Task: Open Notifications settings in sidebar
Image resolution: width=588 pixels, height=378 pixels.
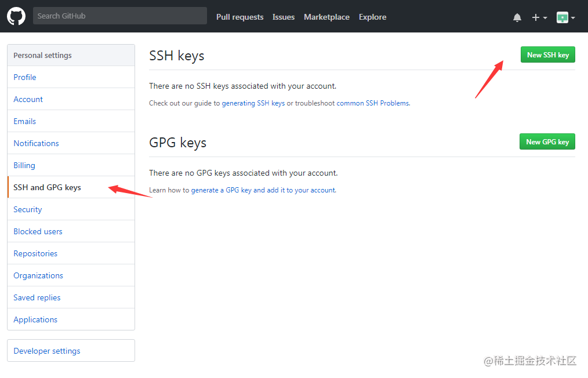Action: (71, 143)
